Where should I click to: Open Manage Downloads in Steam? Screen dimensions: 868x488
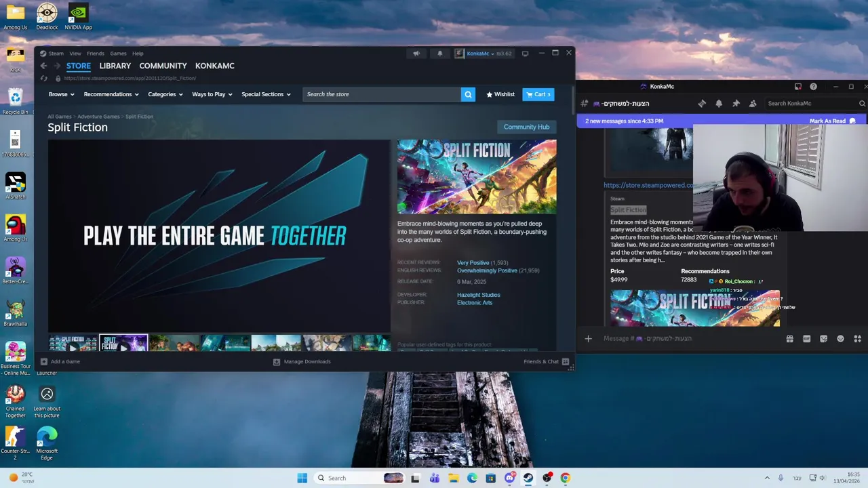[302, 361]
